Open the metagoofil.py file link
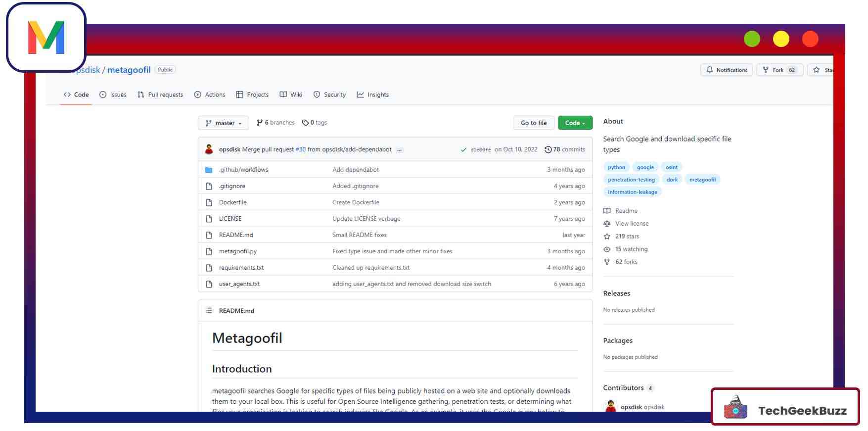This screenshot has width=868, height=431. 237,251
